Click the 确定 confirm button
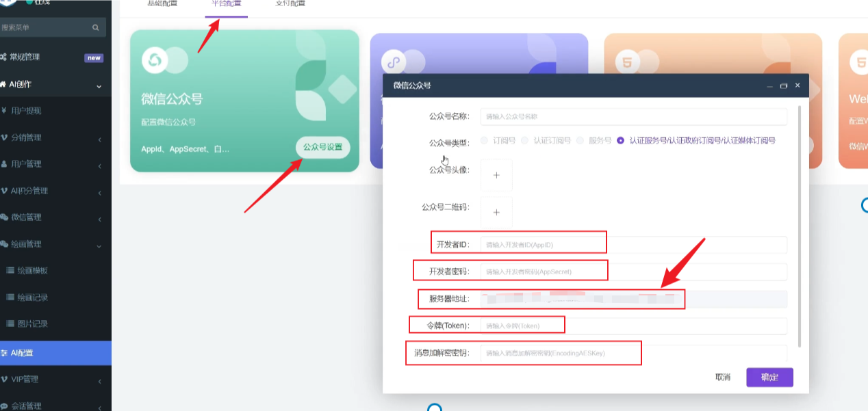This screenshot has height=411, width=868. pyautogui.click(x=769, y=377)
